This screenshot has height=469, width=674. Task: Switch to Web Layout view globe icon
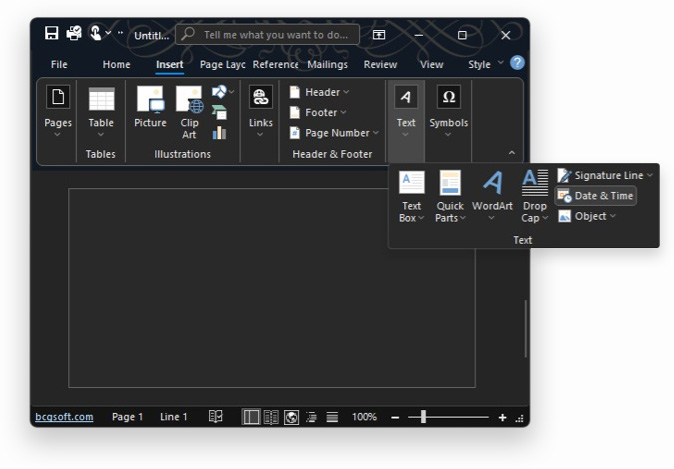point(291,417)
